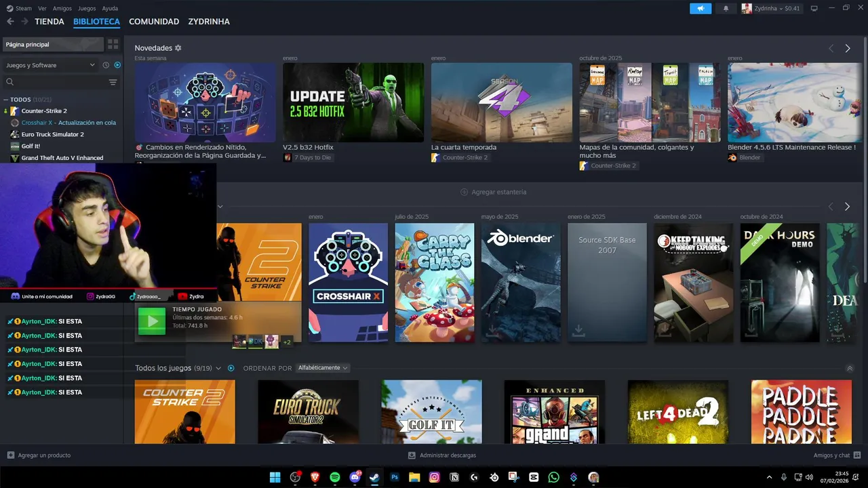Open Blender 4.5.6 LTS release news
This screenshot has height=488, width=868.
pos(795,102)
